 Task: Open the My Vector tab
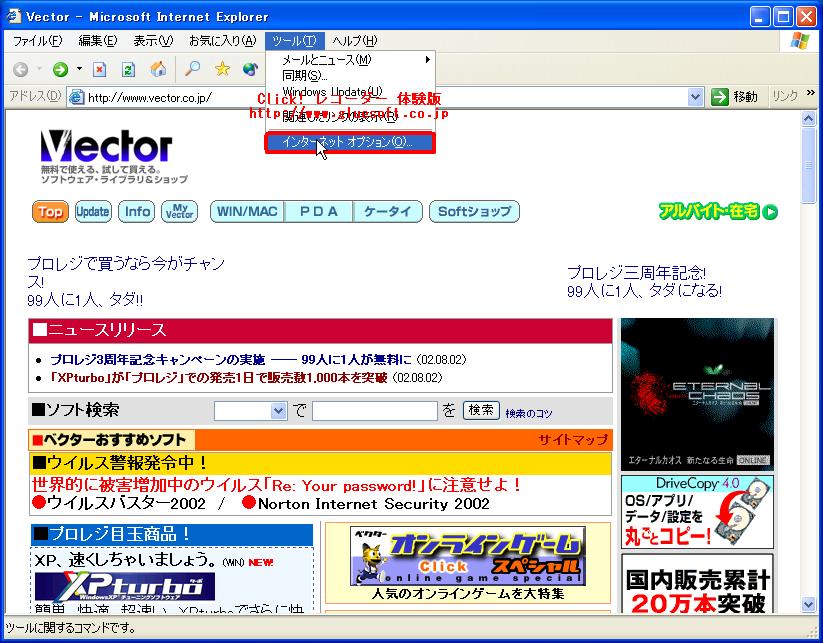[180, 212]
